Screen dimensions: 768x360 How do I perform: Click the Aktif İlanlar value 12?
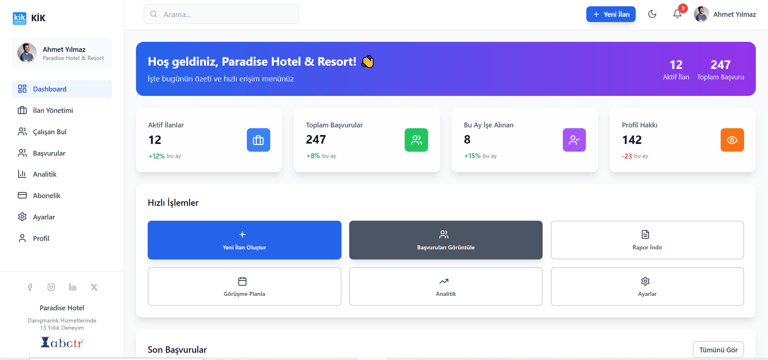[155, 140]
